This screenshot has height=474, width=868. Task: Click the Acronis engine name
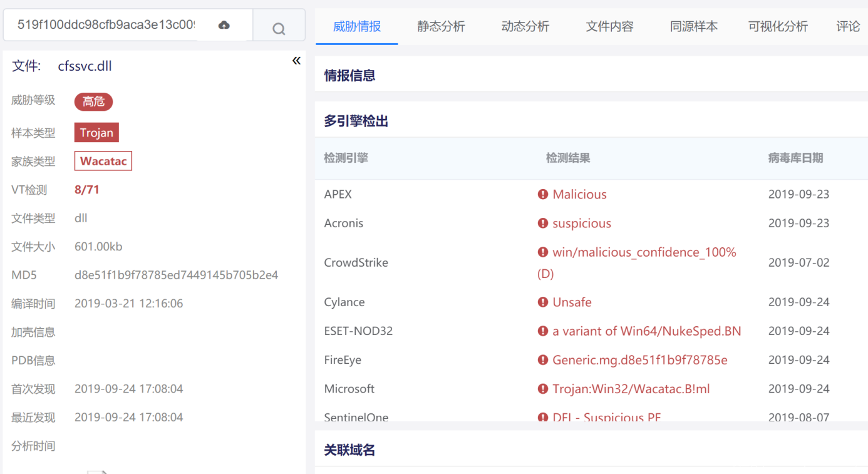(x=344, y=223)
